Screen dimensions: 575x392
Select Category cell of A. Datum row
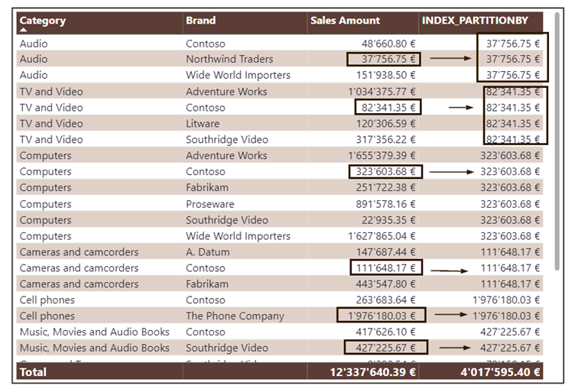(x=80, y=252)
